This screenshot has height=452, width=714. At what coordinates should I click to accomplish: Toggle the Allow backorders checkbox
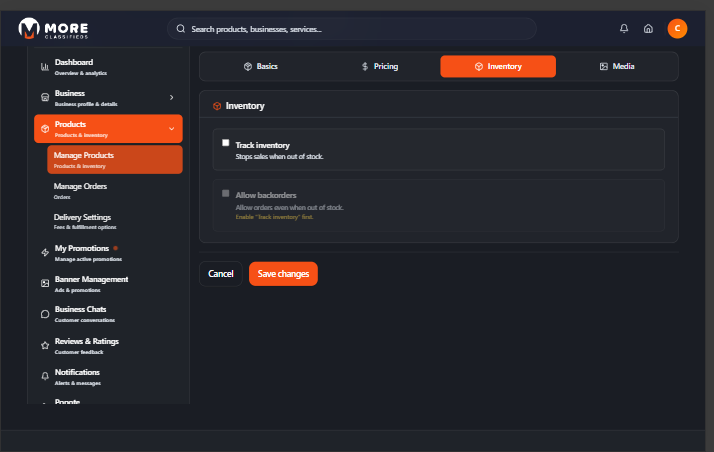(226, 193)
